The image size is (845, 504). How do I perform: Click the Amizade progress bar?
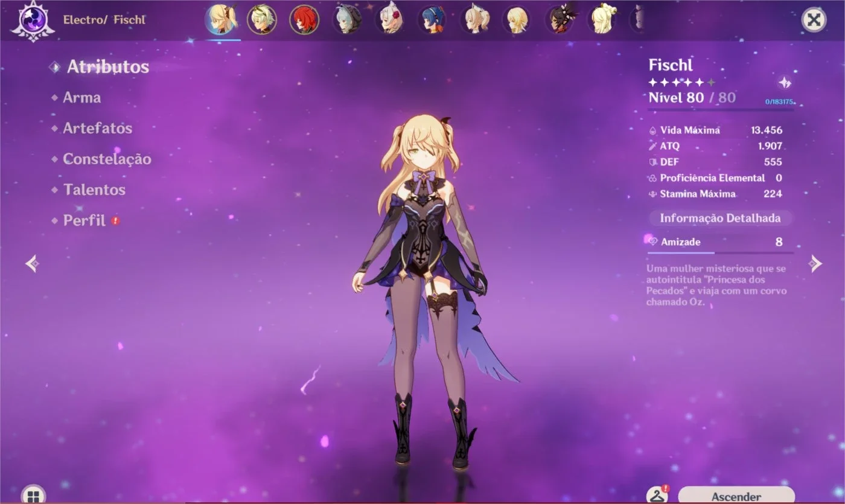(x=721, y=253)
